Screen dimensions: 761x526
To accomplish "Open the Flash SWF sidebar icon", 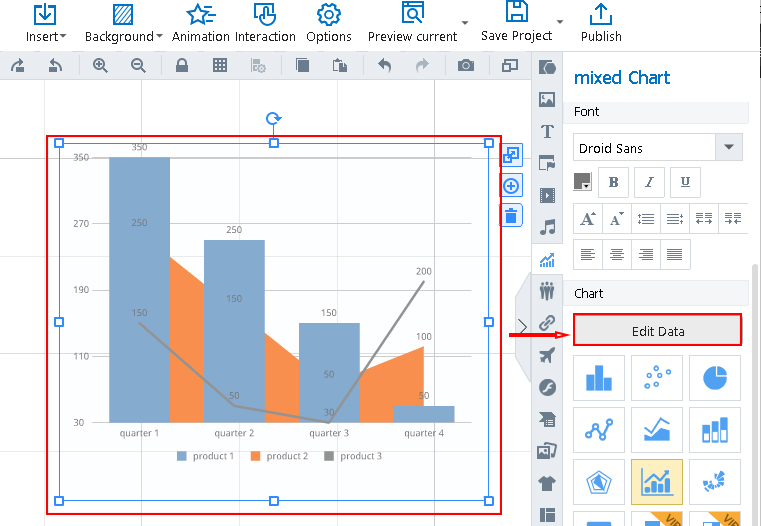I will 547,387.
